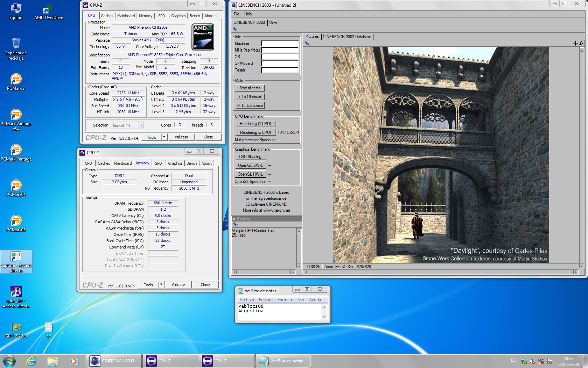Open the Equipo desktop icon
Screen dimensions: 588x368
tap(16, 11)
